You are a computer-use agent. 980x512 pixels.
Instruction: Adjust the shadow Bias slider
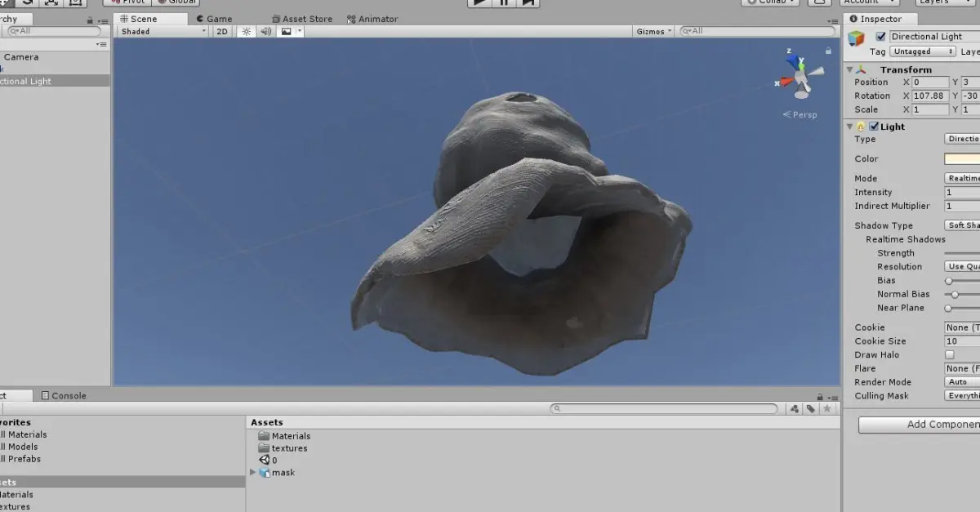948,281
